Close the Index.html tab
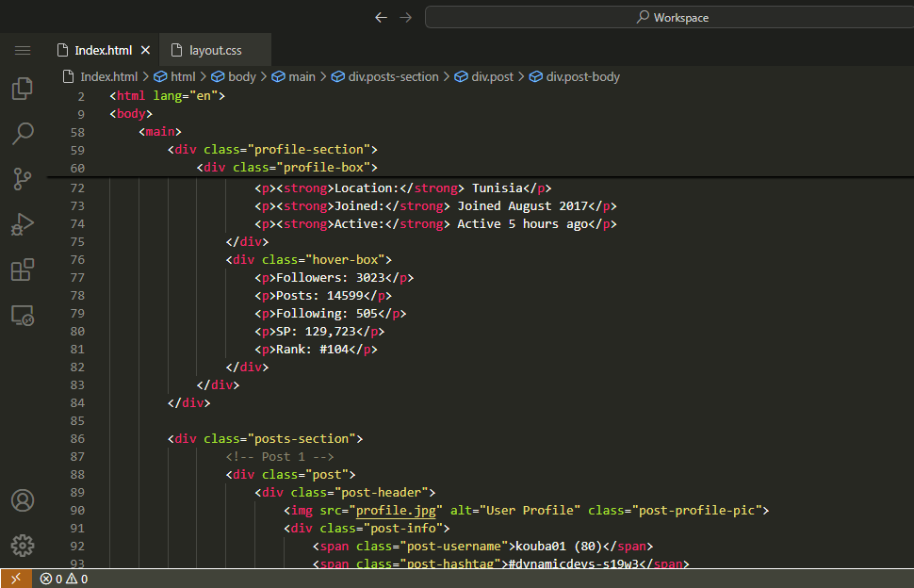The image size is (914, 588). click(x=145, y=50)
